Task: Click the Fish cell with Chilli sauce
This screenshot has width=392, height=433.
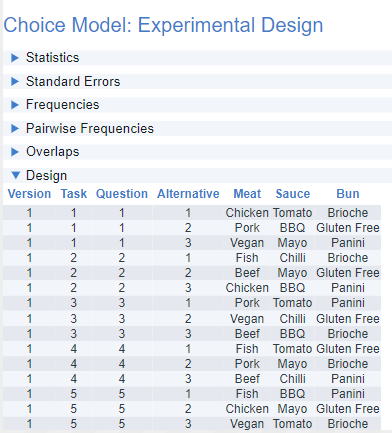Action: pos(247,258)
